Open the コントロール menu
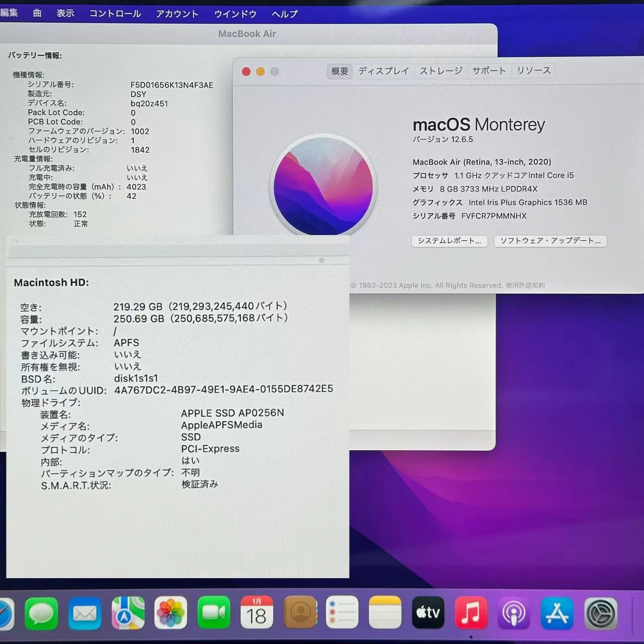Image resolution: width=644 pixels, height=644 pixels. pyautogui.click(x=114, y=13)
